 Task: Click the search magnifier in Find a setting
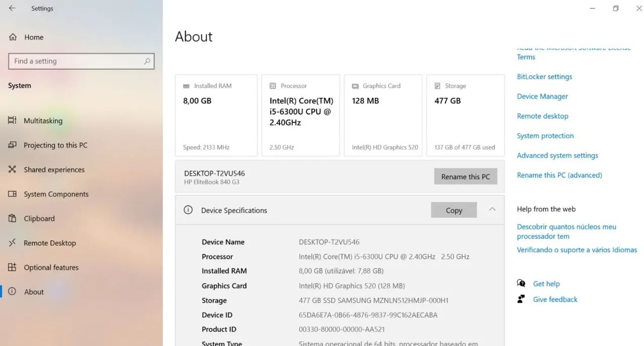pos(147,61)
